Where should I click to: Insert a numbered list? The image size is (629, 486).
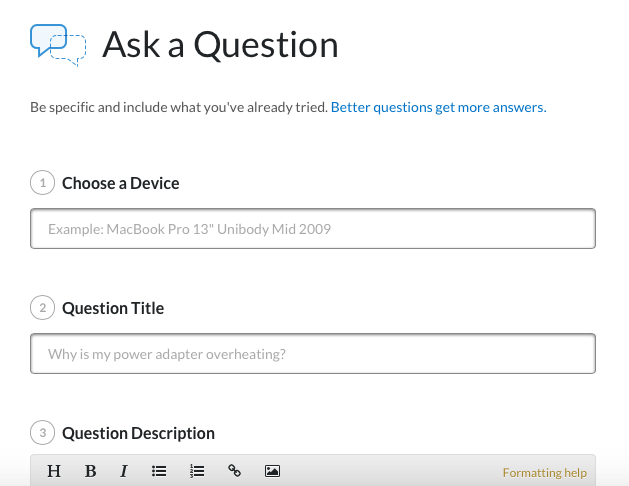[x=197, y=471]
